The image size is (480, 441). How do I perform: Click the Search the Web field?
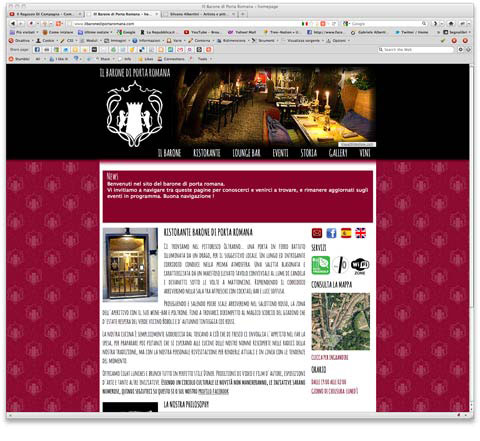point(416,49)
